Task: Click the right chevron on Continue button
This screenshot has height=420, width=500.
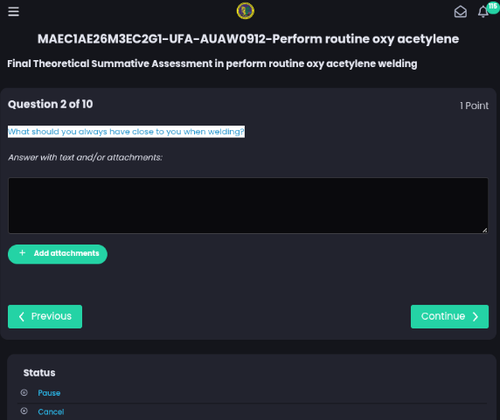Action: pyautogui.click(x=475, y=316)
